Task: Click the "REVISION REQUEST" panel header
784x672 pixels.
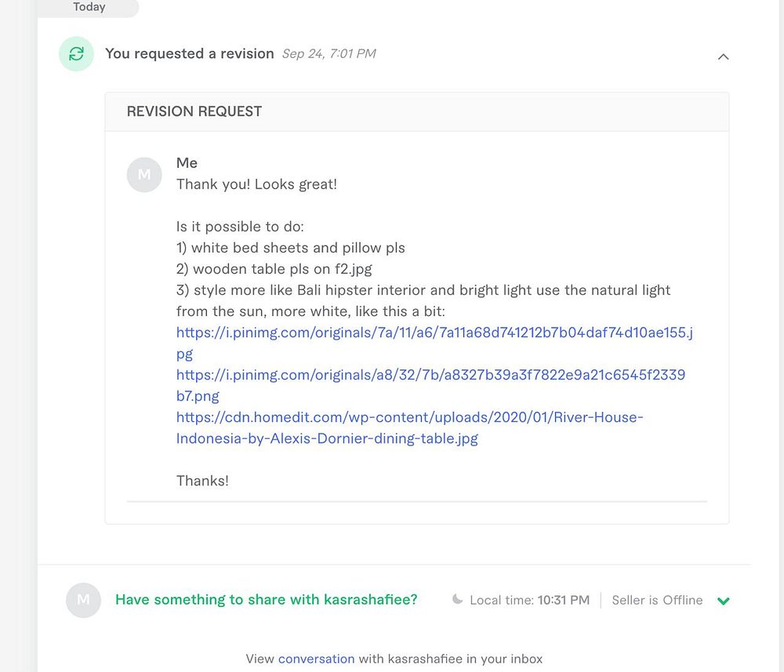Action: (x=194, y=111)
